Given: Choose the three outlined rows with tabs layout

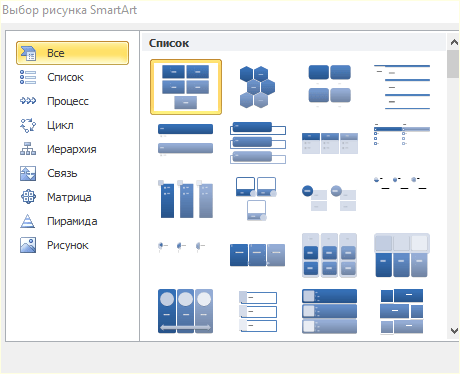Looking at the screenshot, I should click(x=258, y=311).
